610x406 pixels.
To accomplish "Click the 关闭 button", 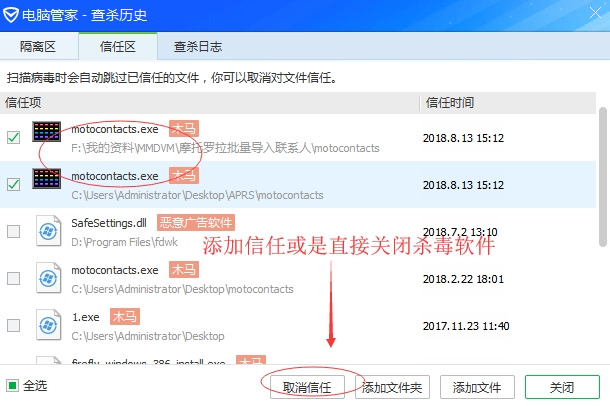I will click(x=562, y=387).
